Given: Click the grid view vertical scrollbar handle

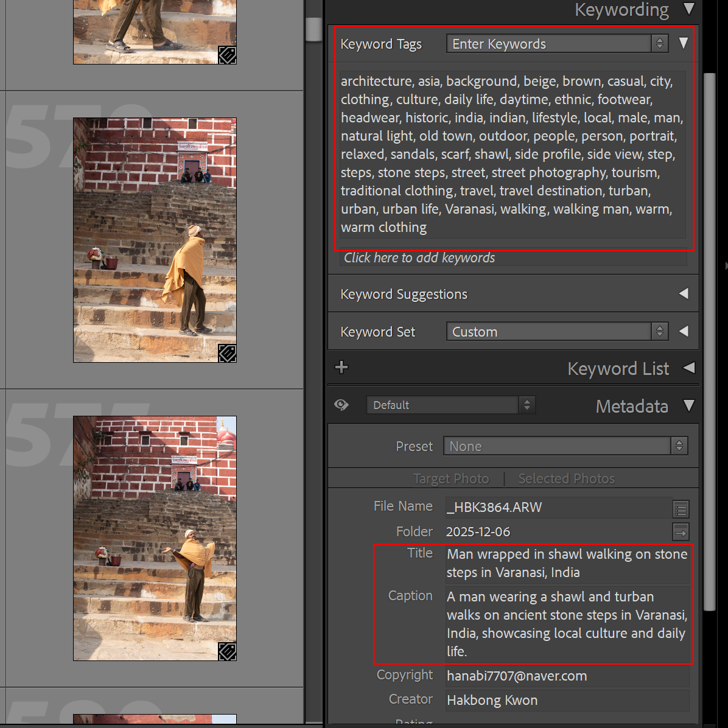Looking at the screenshot, I should pos(313,29).
